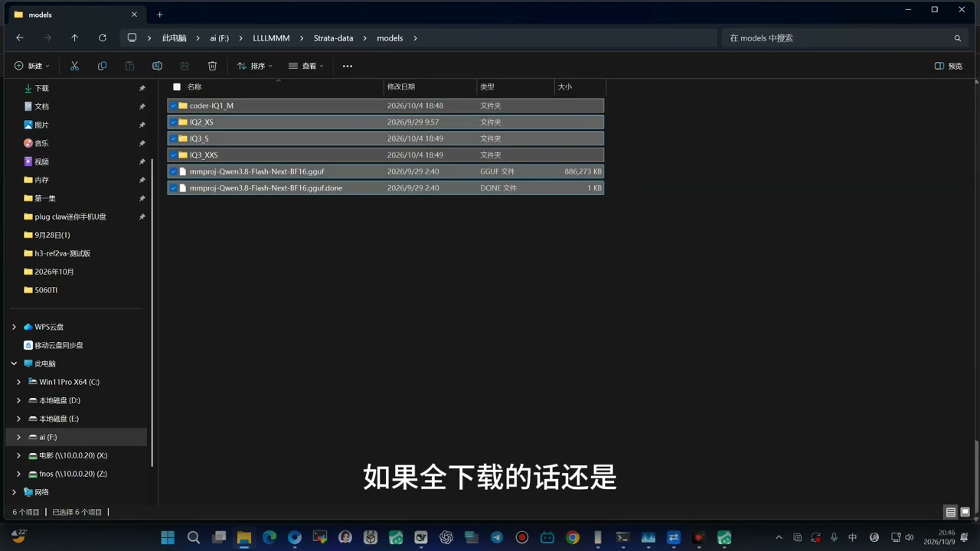This screenshot has width=980, height=551.
Task: Switch to details list view icon in status bar
Action: [x=950, y=512]
